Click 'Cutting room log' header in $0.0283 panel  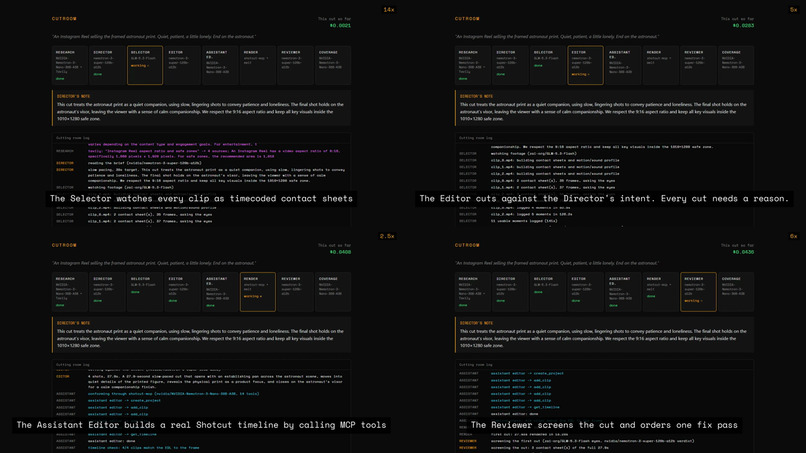(475, 138)
